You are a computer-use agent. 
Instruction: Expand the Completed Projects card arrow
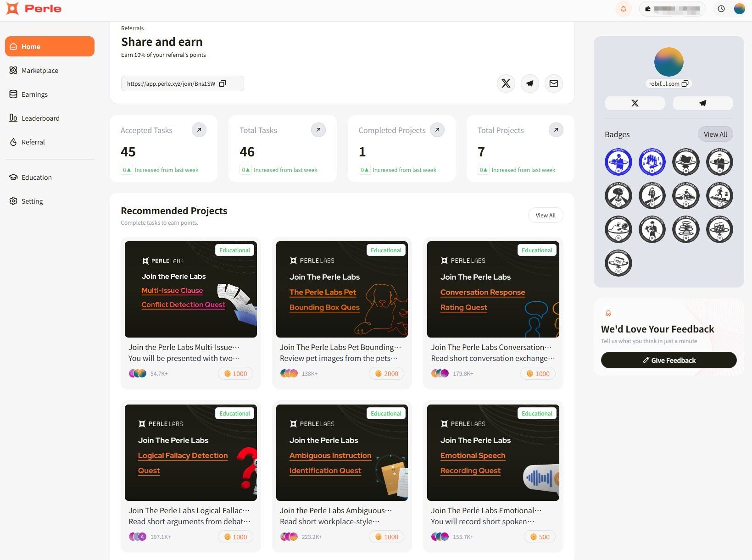point(437,130)
